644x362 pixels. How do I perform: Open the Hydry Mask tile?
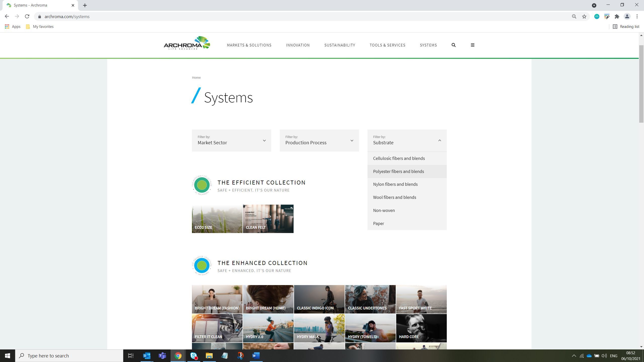point(319,328)
